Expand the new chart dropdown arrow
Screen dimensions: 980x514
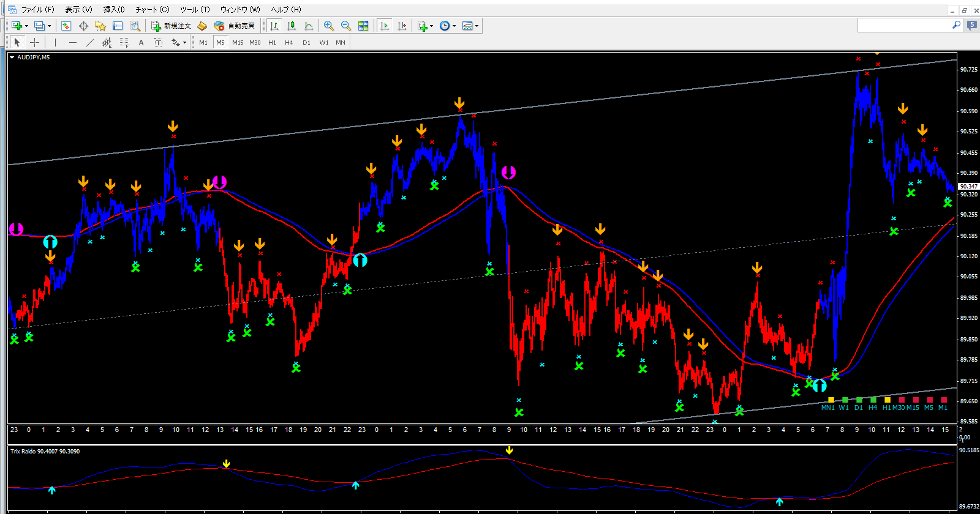(x=26, y=26)
